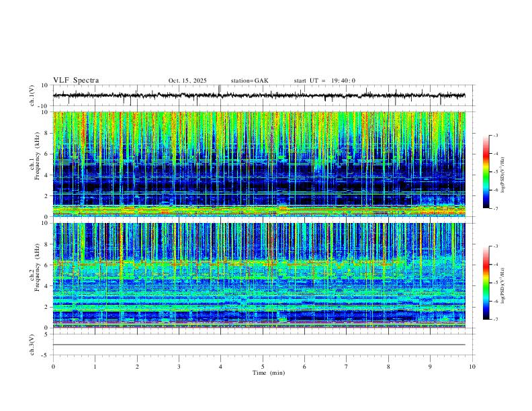Click the "-5" tick on ch.2 colorbar
Viewport: 532px width, 411px height.
[496, 283]
